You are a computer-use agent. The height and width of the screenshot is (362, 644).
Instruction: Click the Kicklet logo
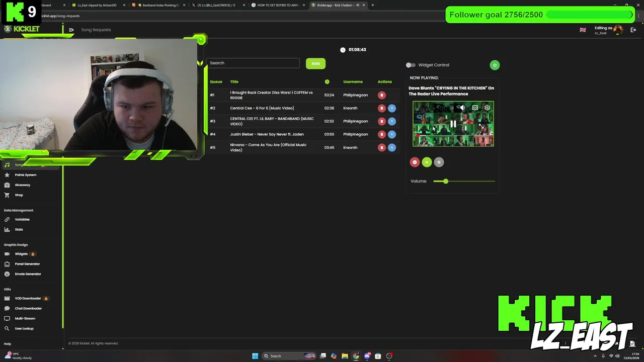click(x=22, y=29)
